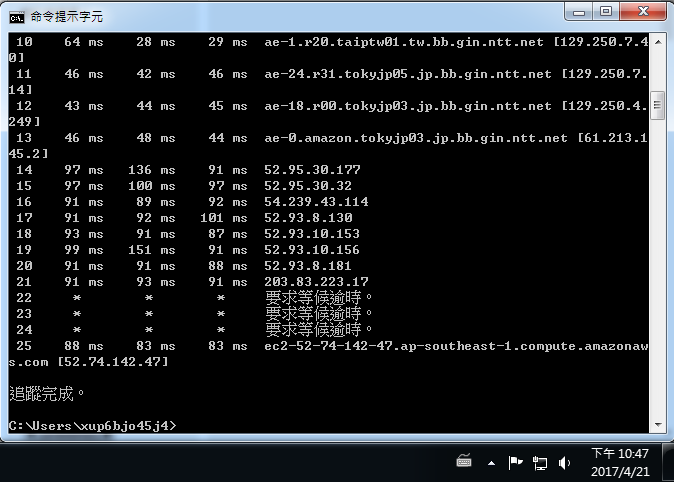674x483 pixels.
Task: Click IP address 52.93.10.153
Action: (312, 234)
